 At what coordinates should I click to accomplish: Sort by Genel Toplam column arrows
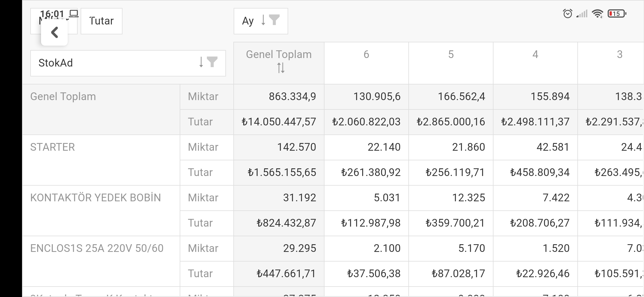(x=281, y=68)
